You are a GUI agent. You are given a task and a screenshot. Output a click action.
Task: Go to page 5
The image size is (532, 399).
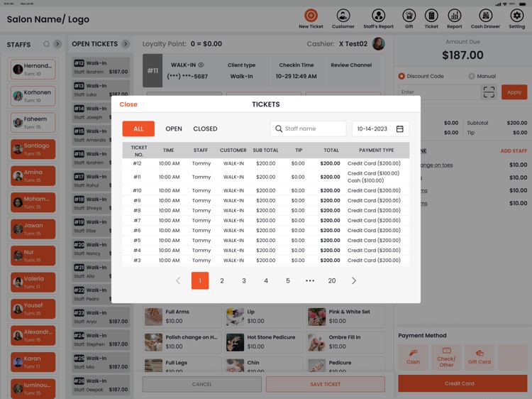click(288, 280)
